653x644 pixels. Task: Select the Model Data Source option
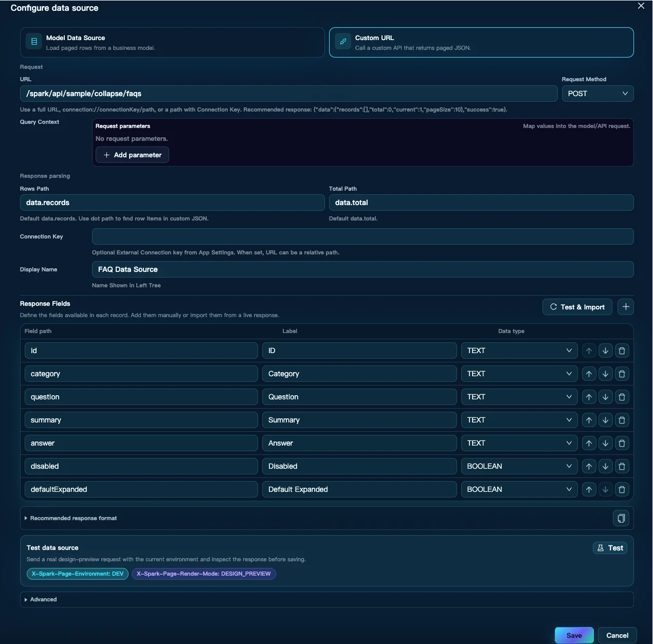tap(172, 42)
